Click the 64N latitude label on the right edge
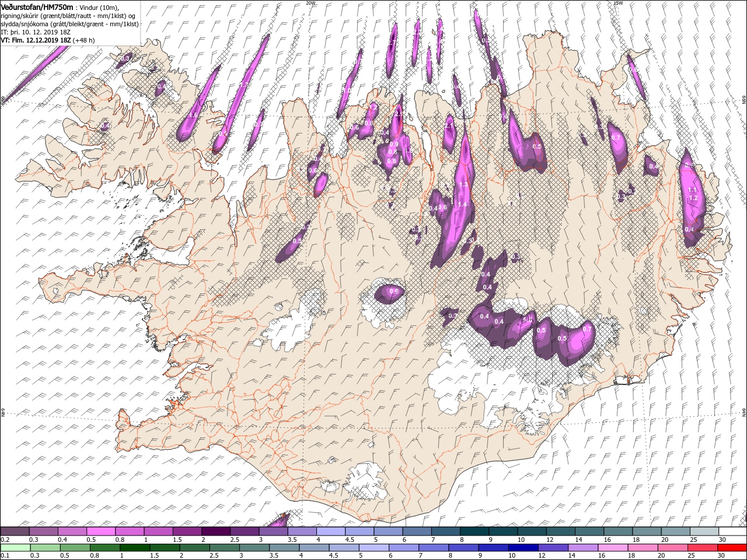 [x=744, y=412]
